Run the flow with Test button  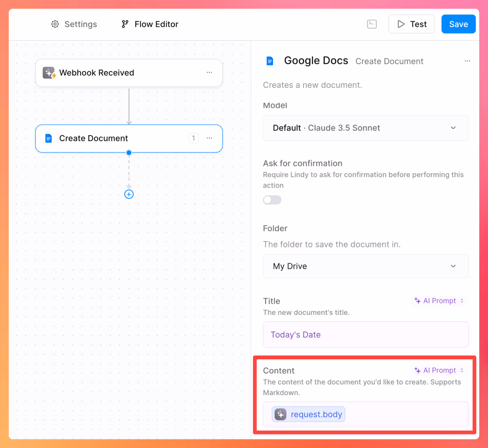pyautogui.click(x=411, y=24)
